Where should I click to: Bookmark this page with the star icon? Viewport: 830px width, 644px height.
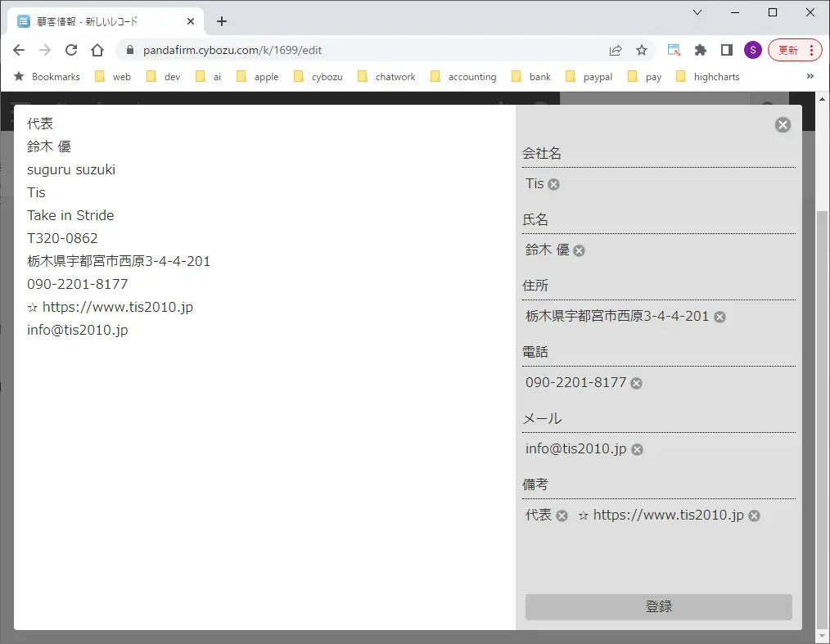coord(642,50)
